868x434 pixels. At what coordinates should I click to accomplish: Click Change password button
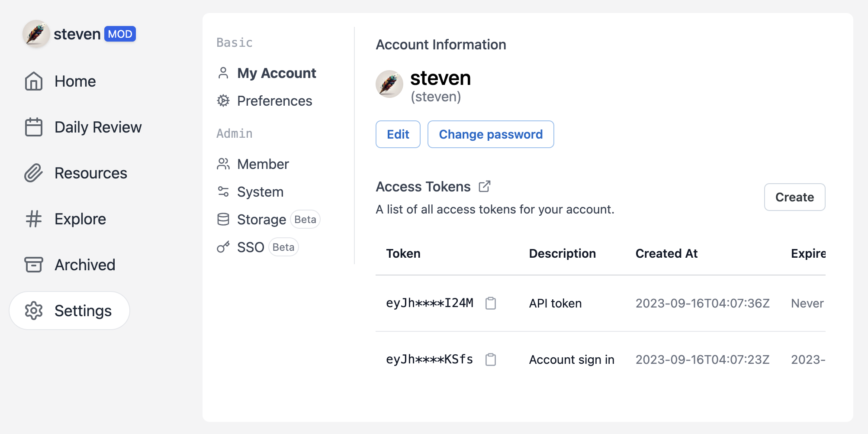[490, 134]
